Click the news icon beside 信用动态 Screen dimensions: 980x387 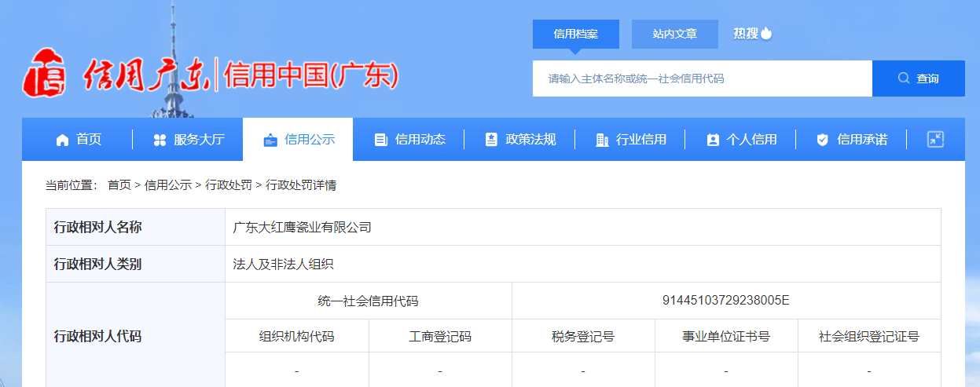point(381,140)
